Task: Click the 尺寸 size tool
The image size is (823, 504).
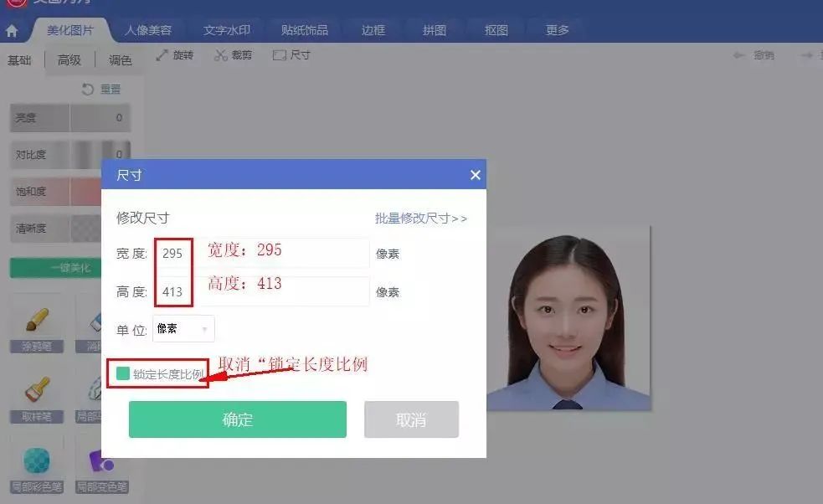Action: point(292,55)
